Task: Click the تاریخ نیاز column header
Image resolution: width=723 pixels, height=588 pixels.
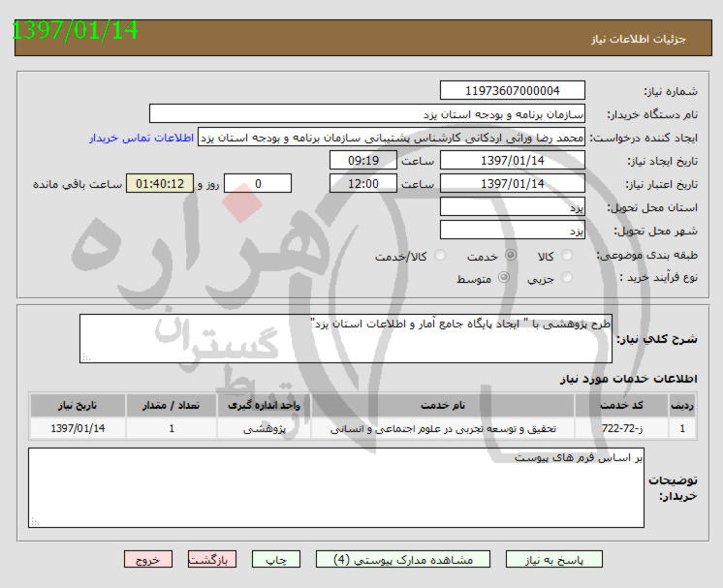Action: tap(78, 406)
